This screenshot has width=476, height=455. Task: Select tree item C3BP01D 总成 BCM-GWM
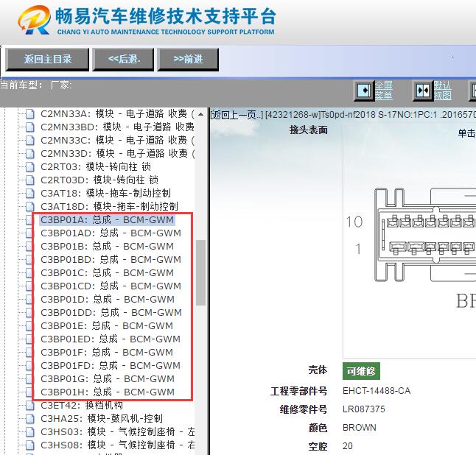tap(108, 300)
